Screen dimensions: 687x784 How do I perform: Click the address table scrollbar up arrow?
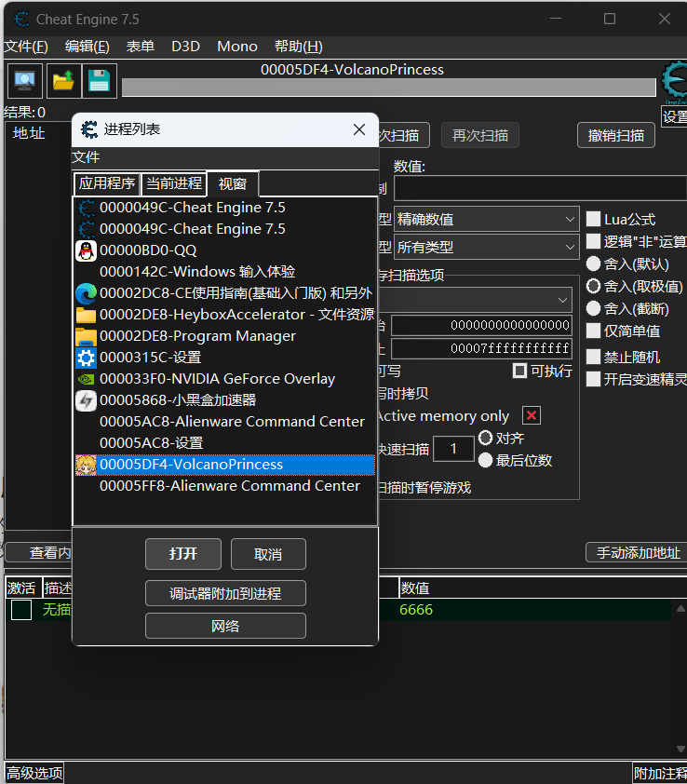pyautogui.click(x=680, y=609)
